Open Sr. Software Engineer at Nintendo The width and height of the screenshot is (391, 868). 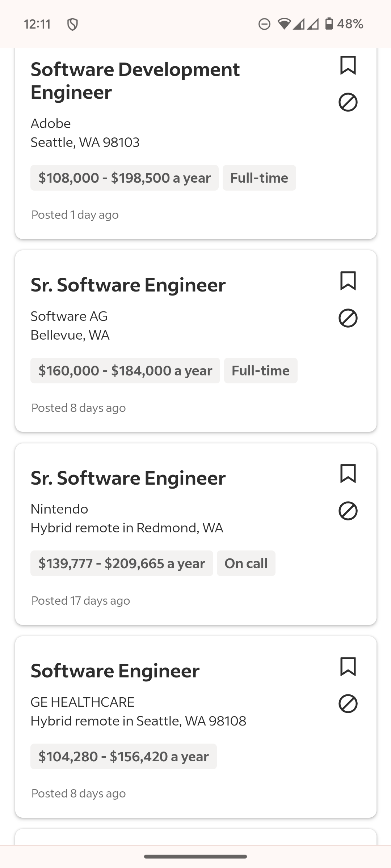tap(128, 478)
